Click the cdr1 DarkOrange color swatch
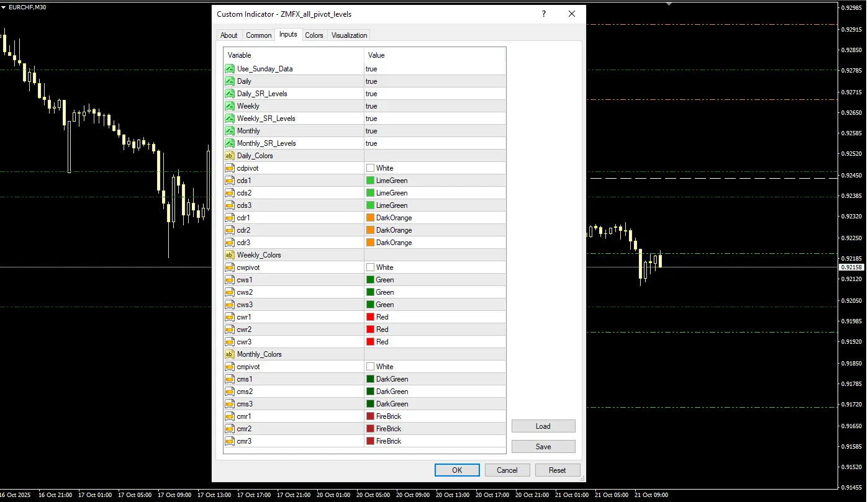The height and width of the screenshot is (502, 868). [371, 218]
